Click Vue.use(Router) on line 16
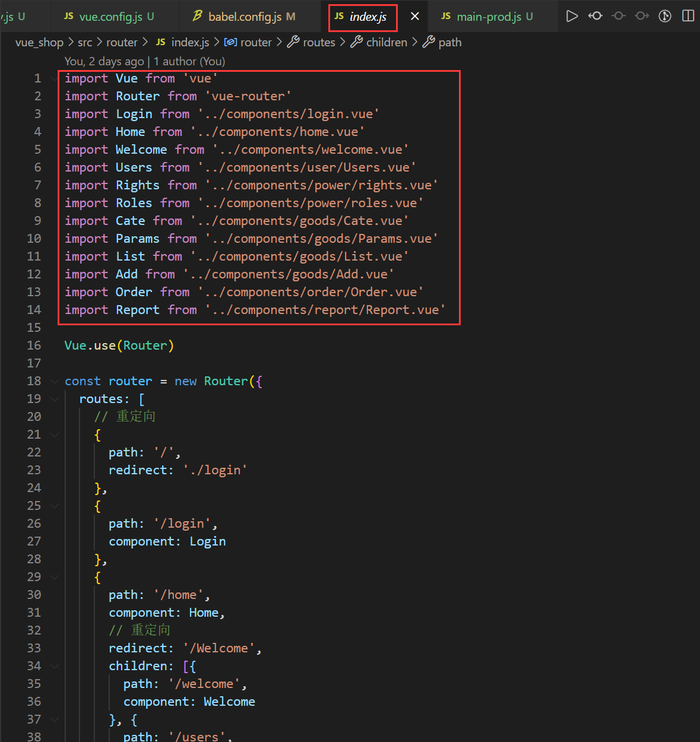The height and width of the screenshot is (742, 700). (x=119, y=345)
